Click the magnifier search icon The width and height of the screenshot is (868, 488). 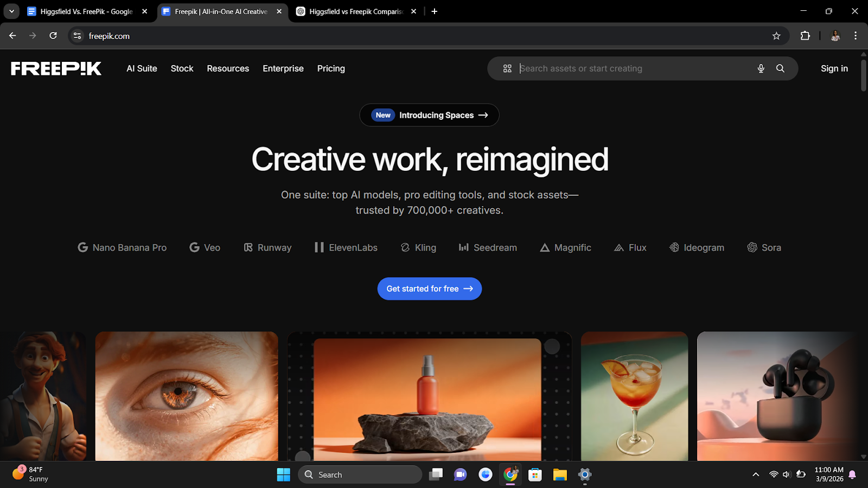click(780, 68)
